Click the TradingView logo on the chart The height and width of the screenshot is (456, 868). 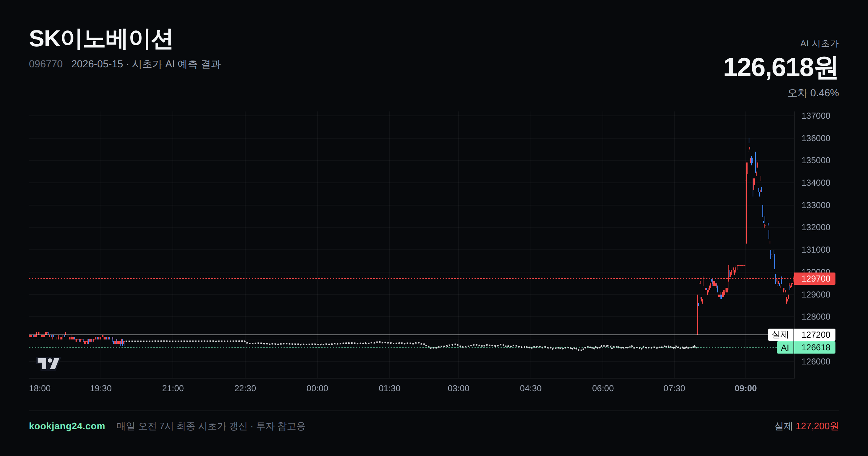pos(48,363)
